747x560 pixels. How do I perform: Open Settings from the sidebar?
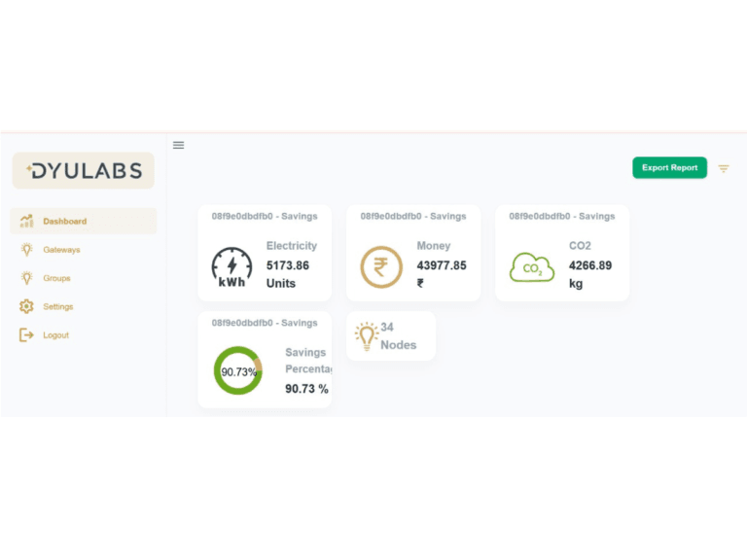(x=57, y=306)
